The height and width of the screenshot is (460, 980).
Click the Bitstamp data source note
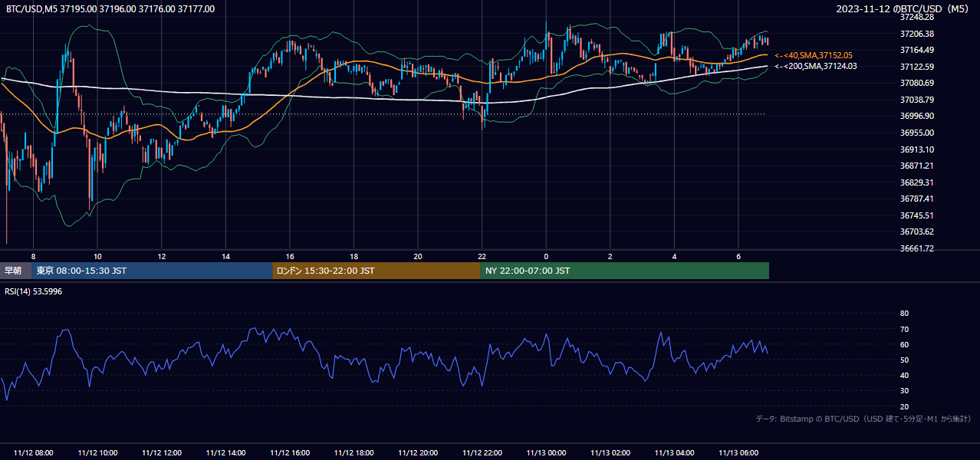pyautogui.click(x=863, y=419)
